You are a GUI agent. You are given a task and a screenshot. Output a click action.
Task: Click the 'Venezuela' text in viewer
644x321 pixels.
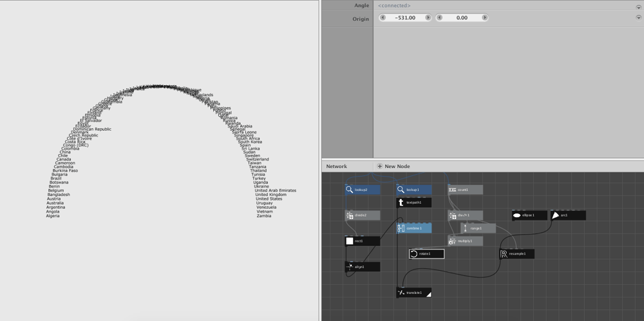(x=266, y=208)
